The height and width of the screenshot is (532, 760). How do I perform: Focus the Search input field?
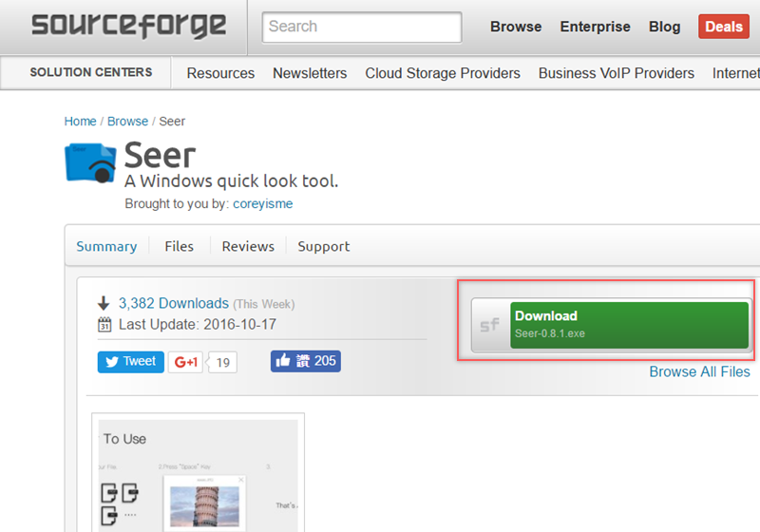point(361,27)
